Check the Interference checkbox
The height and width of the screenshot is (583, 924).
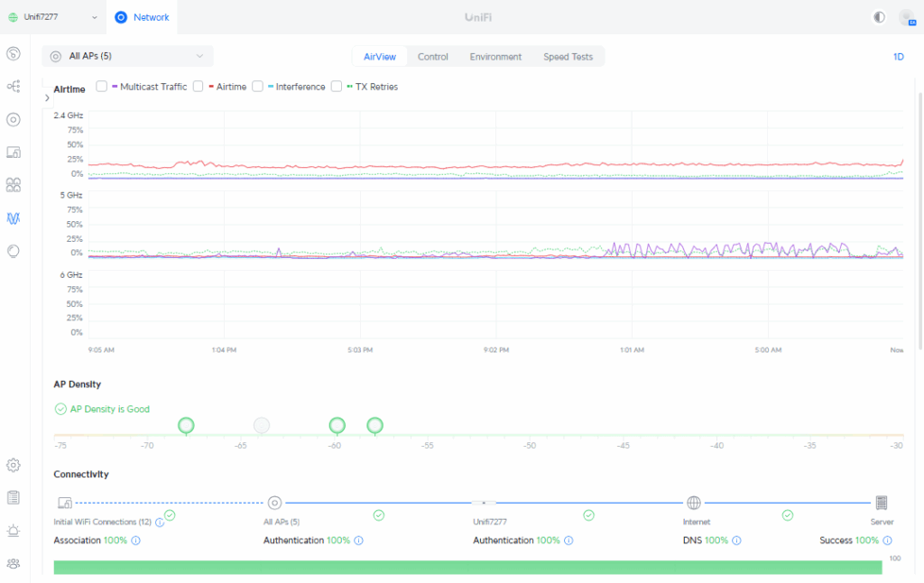tap(257, 87)
